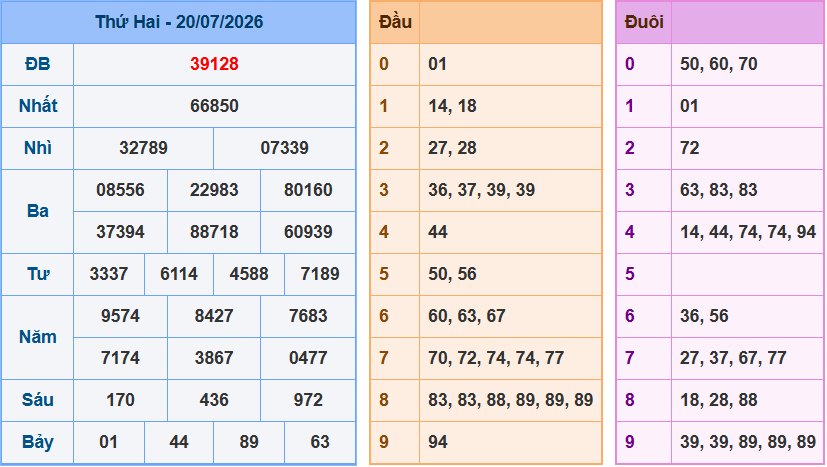Select Ba prize number 22983
Screen dimensions: 827x467
pos(214,190)
